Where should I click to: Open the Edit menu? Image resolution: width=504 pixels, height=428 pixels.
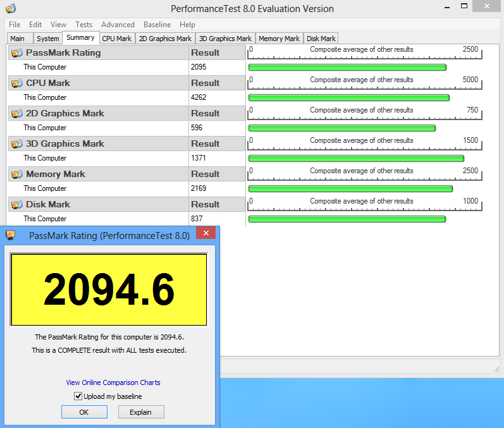35,25
